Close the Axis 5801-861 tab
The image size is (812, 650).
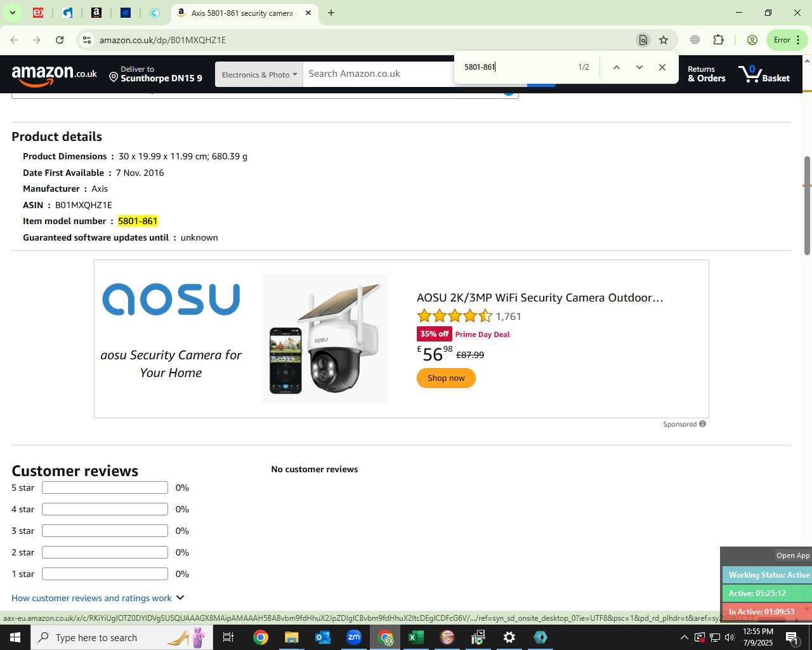tap(308, 13)
